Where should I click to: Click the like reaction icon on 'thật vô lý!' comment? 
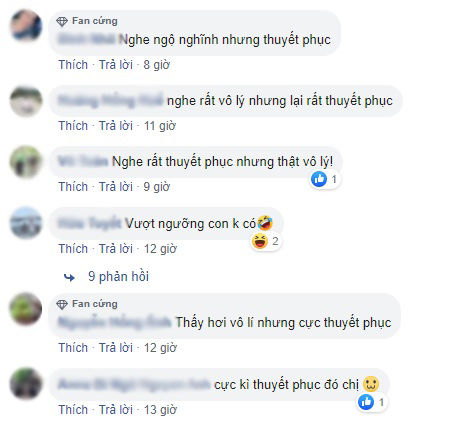coord(319,179)
